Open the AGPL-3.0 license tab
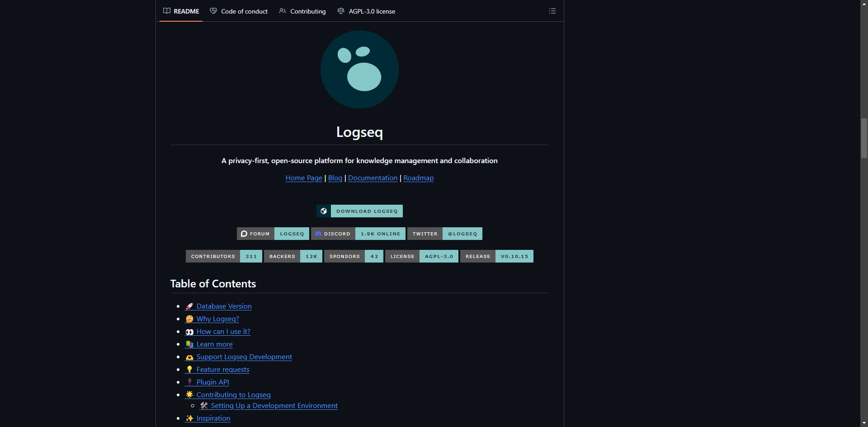Screen dimensions: 868x427 [x=366, y=11]
